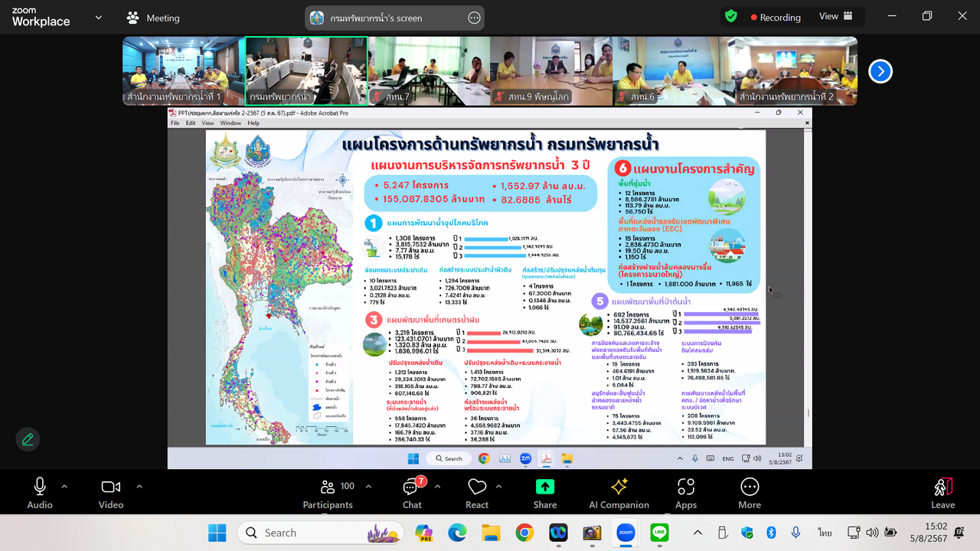This screenshot has height=551, width=980.
Task: Select video of สำนักงานทรัพยากรน้ำที่ 1
Action: (184, 71)
